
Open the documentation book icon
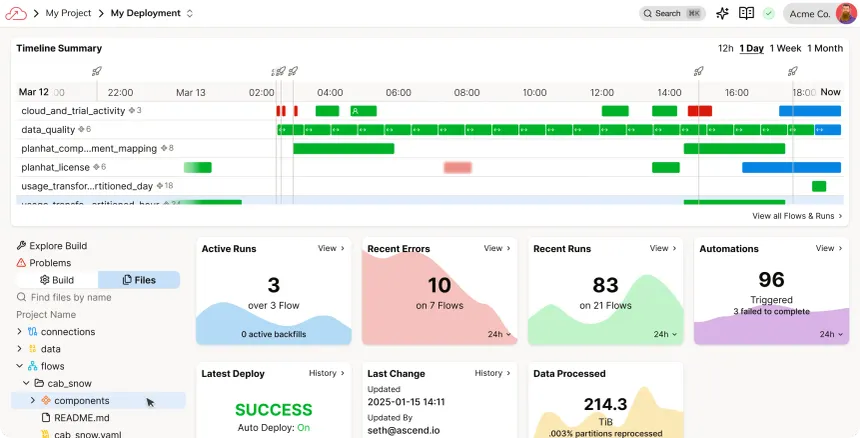pos(746,13)
